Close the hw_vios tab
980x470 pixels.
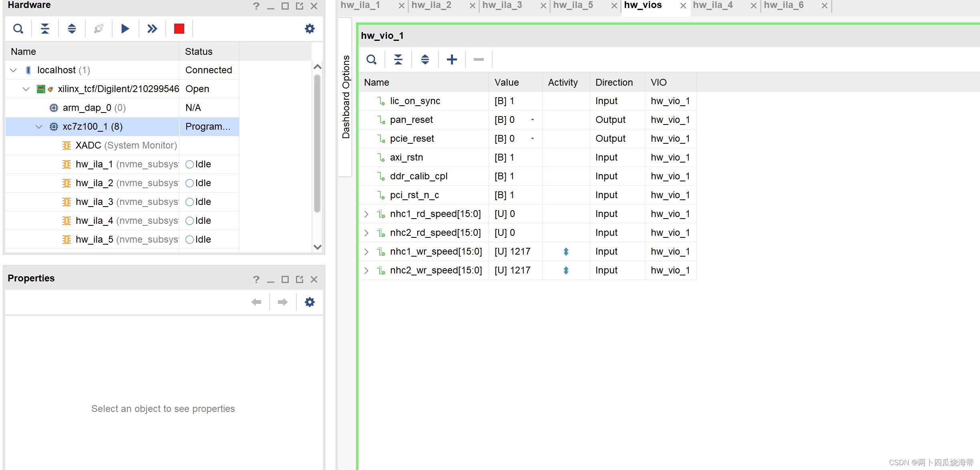tap(683, 6)
